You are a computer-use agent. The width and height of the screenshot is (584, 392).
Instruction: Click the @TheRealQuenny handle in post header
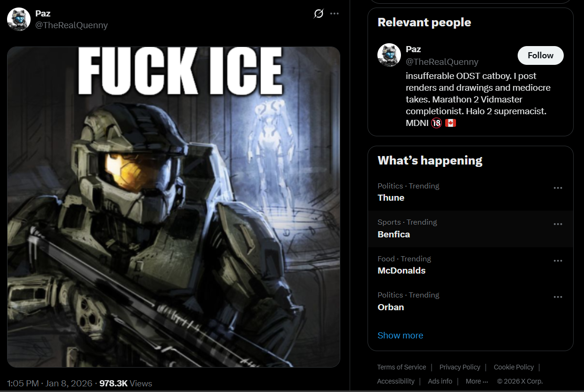(72, 25)
